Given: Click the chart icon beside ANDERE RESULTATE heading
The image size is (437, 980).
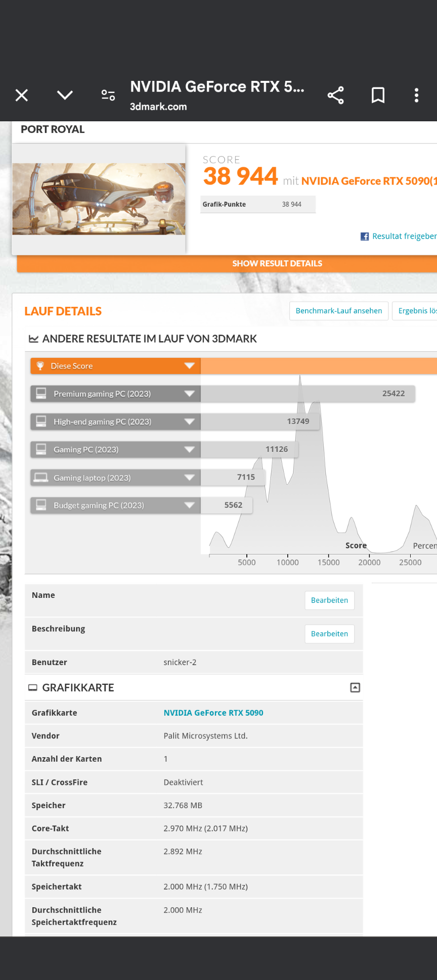Looking at the screenshot, I should [33, 339].
